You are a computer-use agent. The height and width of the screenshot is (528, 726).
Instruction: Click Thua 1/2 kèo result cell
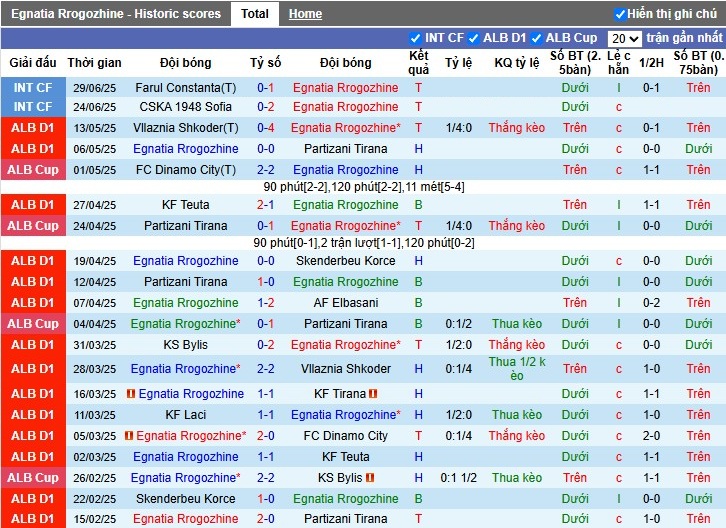[x=517, y=369]
